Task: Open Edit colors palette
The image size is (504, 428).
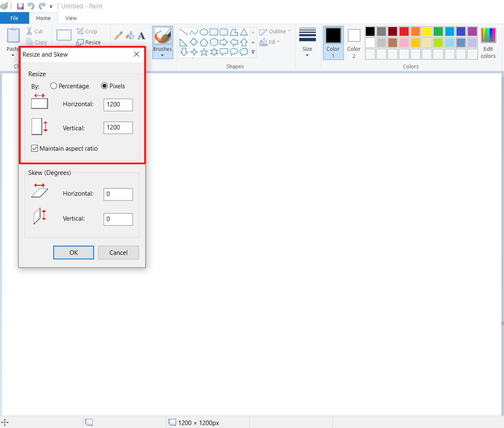Action: coord(488,43)
